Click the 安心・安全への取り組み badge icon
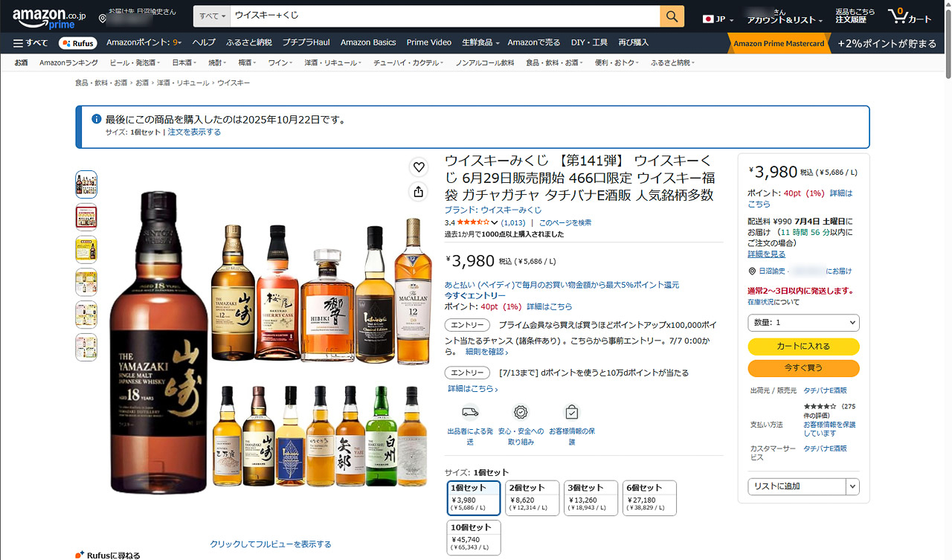The width and height of the screenshot is (952, 560). [x=521, y=412]
